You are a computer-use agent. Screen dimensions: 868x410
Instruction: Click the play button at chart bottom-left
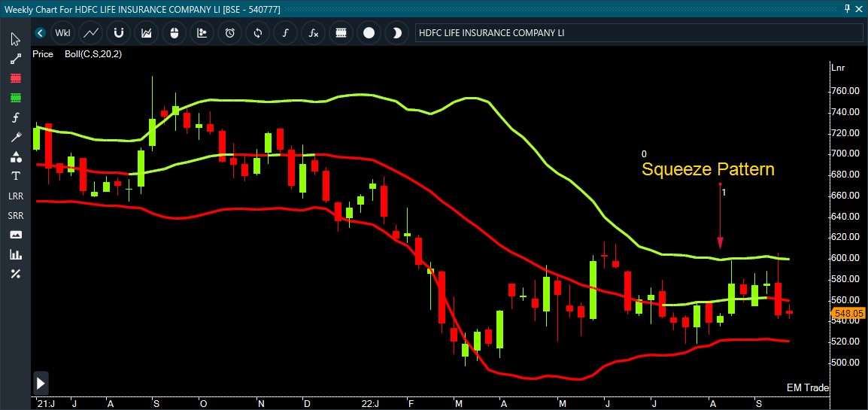click(41, 383)
